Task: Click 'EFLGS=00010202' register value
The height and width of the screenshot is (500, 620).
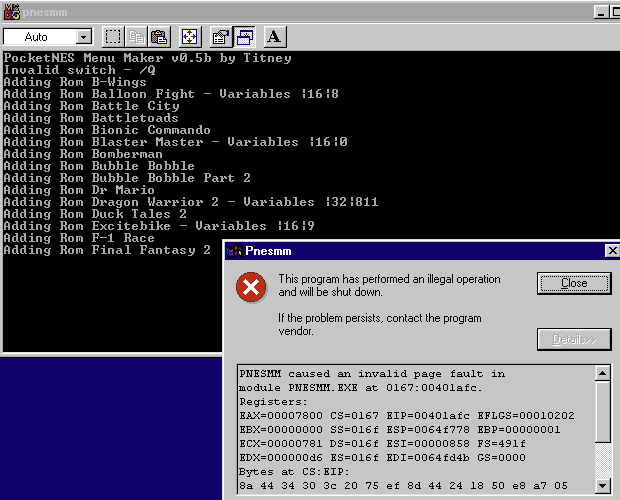Action: click(526, 416)
